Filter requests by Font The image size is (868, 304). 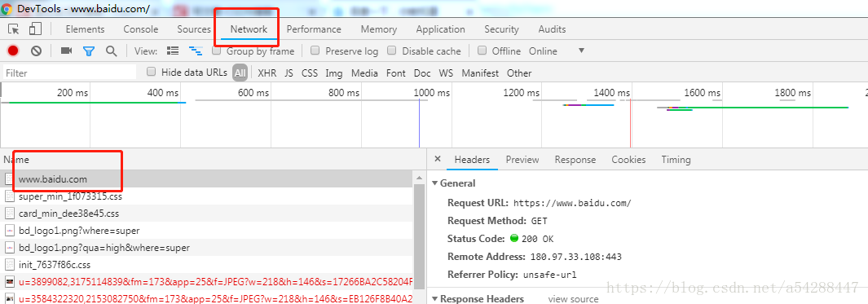coord(396,73)
